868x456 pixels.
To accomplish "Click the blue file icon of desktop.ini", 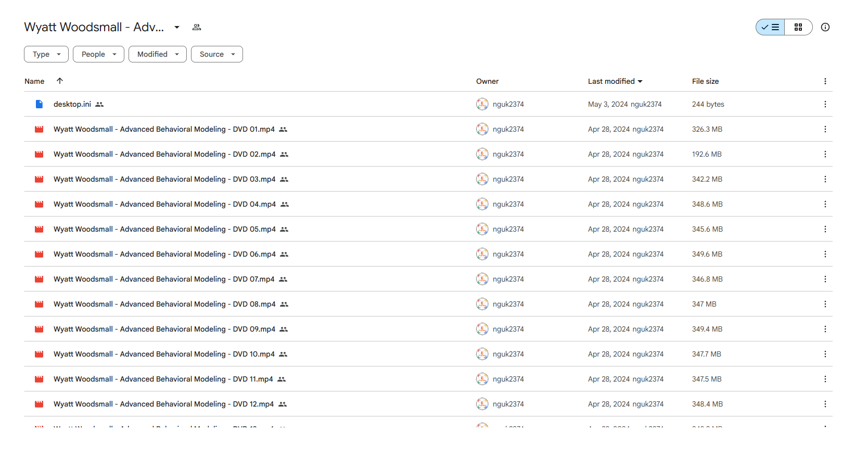I will (39, 104).
